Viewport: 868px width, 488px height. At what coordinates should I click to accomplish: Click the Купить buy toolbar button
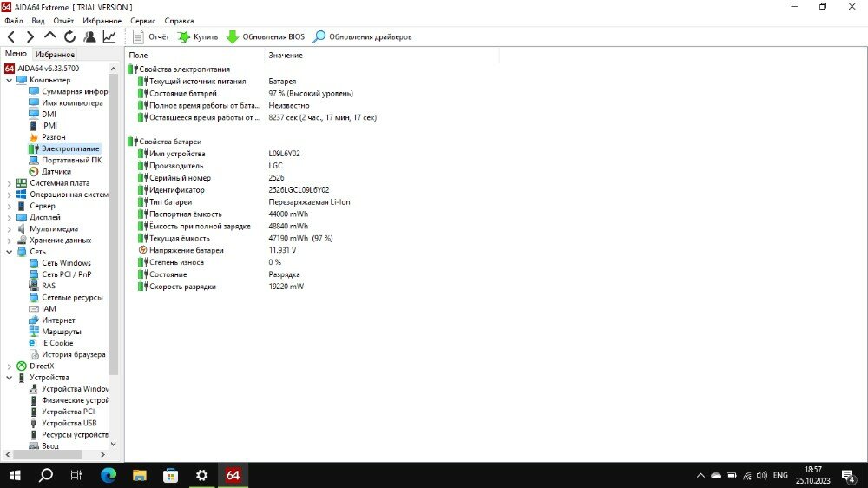198,37
